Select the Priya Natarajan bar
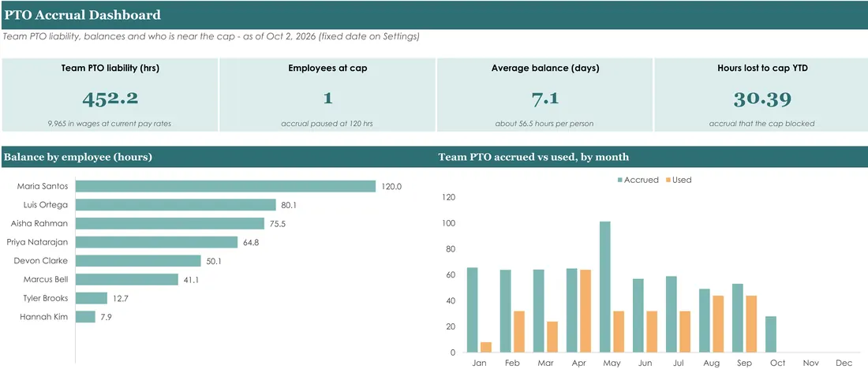The width and height of the screenshot is (868, 369). tap(157, 242)
